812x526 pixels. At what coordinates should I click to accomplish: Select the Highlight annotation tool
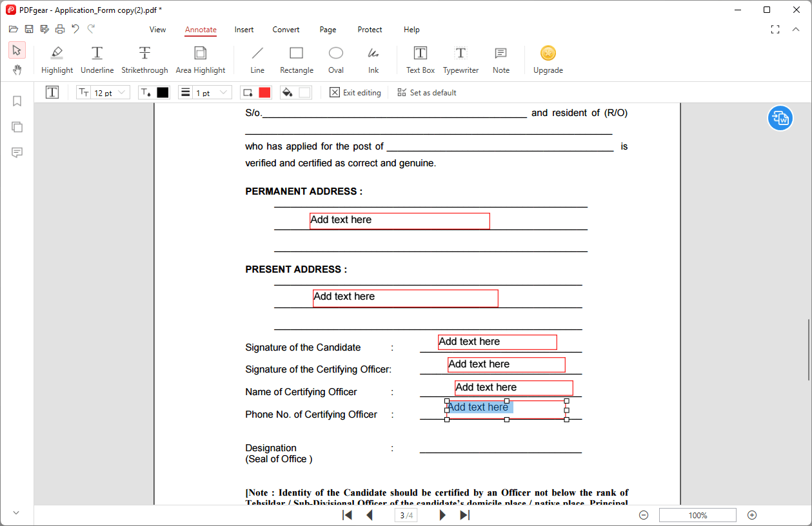tap(57, 59)
